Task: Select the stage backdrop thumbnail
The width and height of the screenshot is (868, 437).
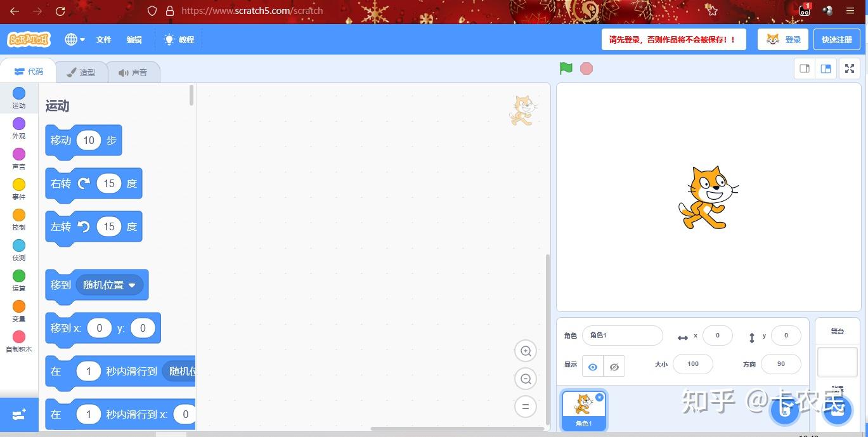Action: coord(838,362)
